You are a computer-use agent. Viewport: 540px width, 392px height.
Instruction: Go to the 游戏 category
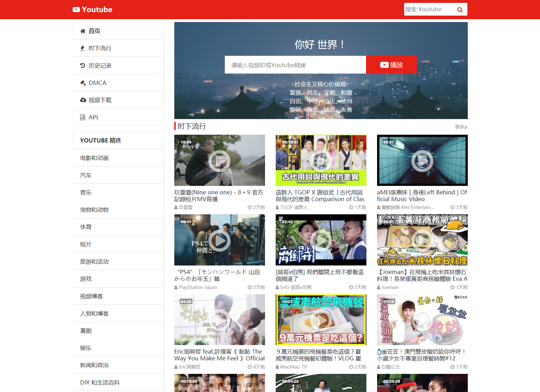point(86,279)
